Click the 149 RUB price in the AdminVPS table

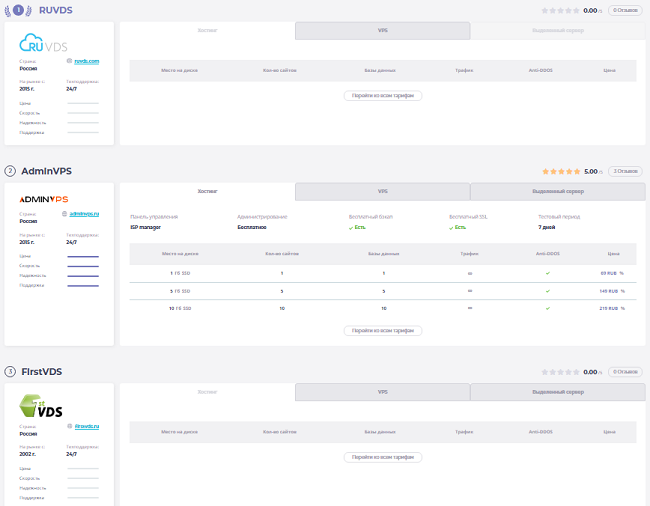pos(608,291)
